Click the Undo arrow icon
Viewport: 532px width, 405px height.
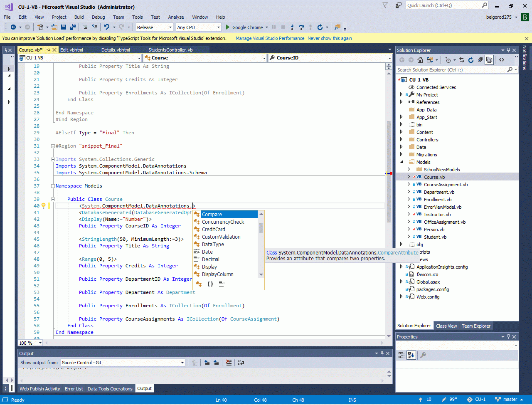(107, 27)
